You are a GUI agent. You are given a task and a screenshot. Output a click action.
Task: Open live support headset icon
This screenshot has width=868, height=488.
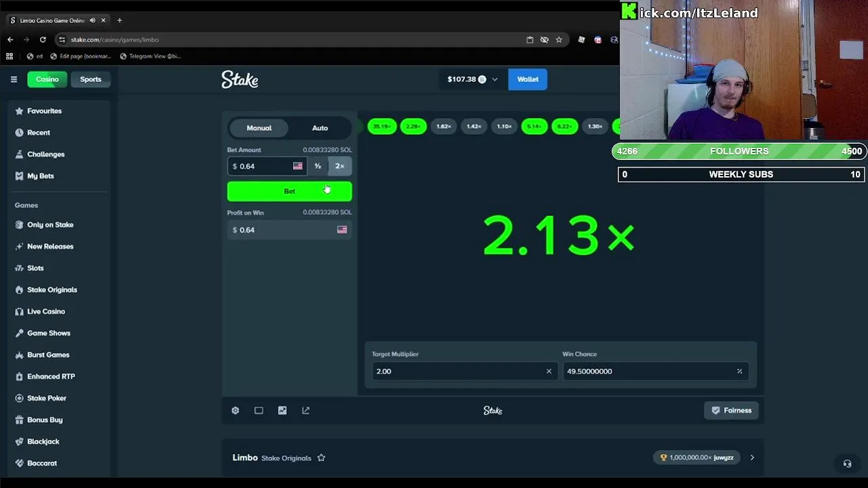pos(847,464)
